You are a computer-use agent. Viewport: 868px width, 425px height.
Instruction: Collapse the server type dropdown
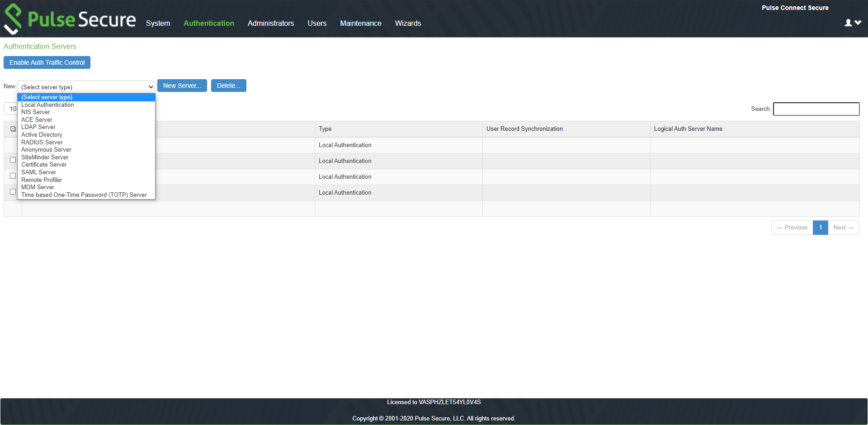tap(86, 87)
